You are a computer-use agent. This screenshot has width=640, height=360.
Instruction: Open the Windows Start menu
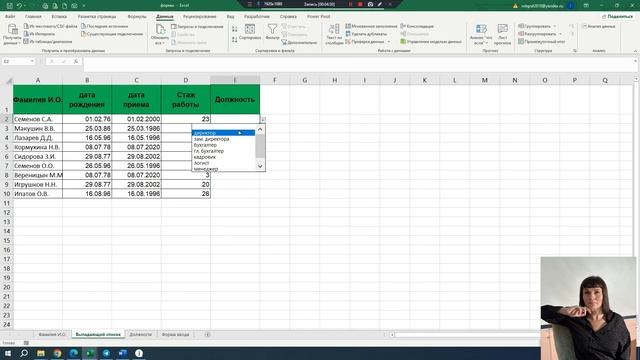tap(8, 353)
